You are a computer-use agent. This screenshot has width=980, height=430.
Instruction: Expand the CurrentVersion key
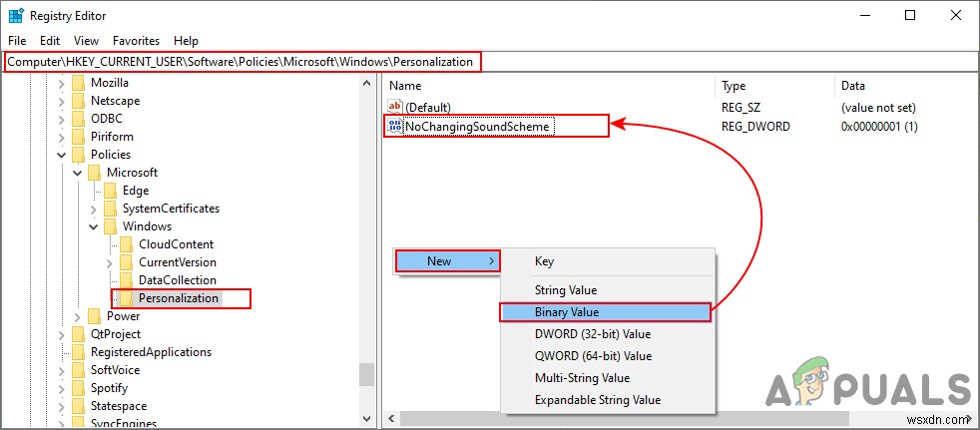[x=110, y=262]
